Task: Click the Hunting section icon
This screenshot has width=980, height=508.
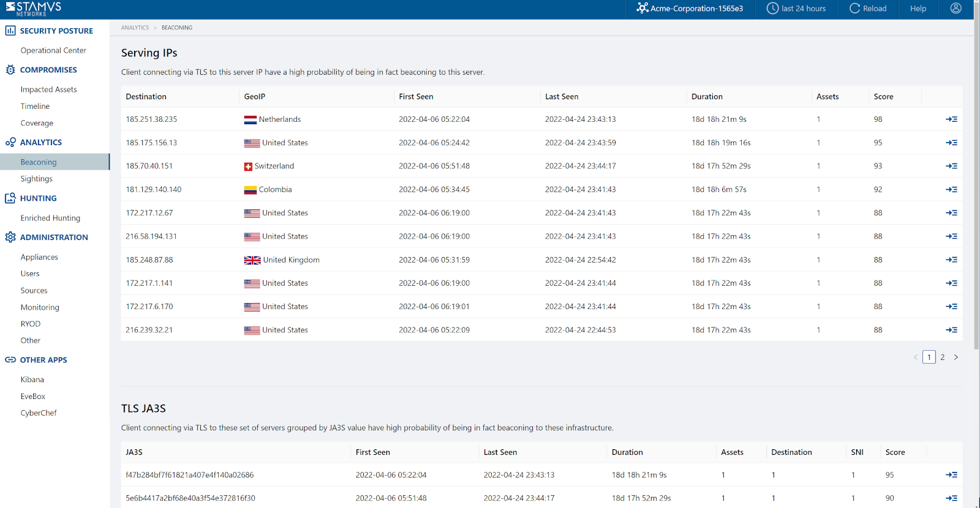Action: [10, 198]
